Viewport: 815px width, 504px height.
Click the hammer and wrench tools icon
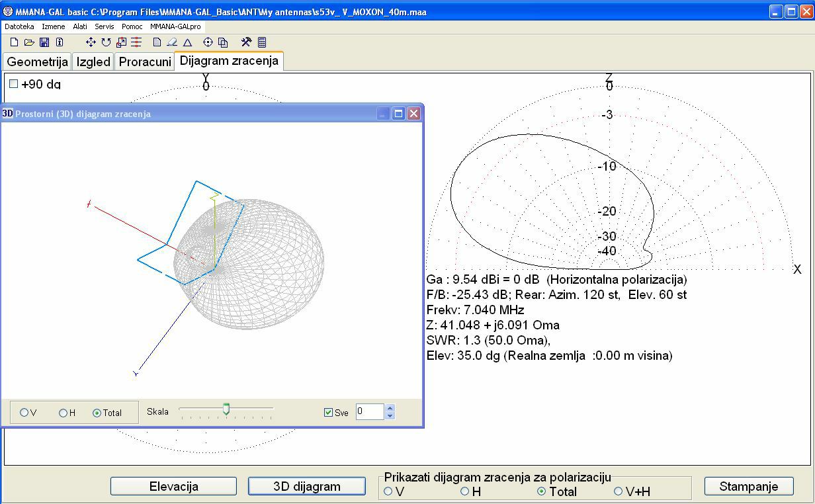[x=246, y=42]
